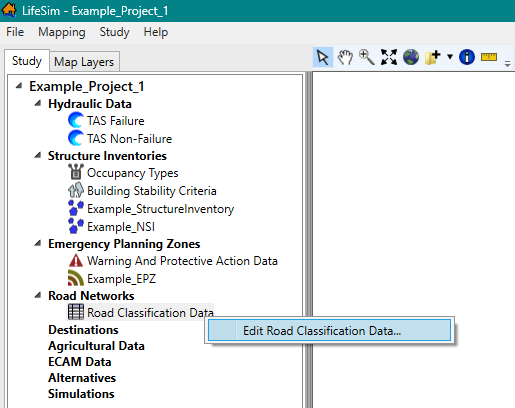The image size is (515, 408).
Task: Select the Structure Inventories label
Action: point(107,156)
